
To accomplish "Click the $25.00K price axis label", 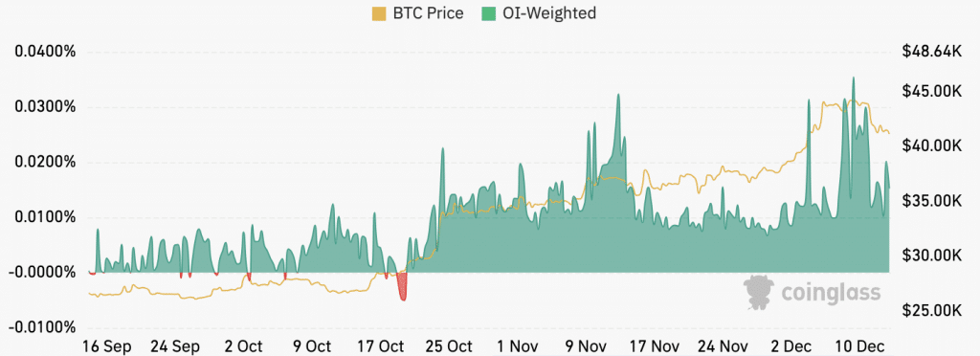I will point(931,310).
